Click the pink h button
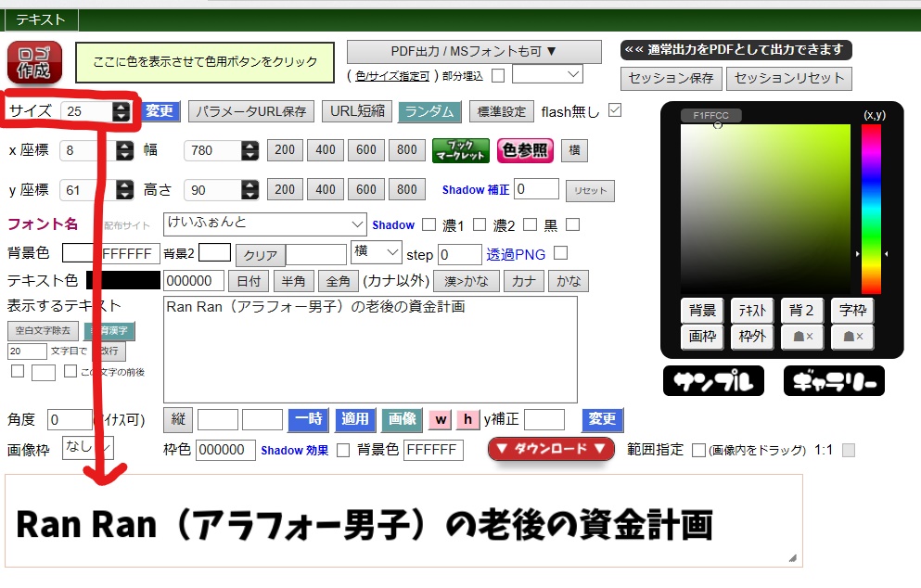The width and height of the screenshot is (921, 588). 467,419
